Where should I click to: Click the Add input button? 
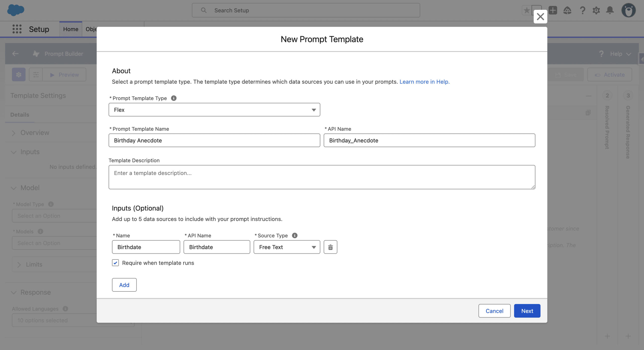(124, 285)
